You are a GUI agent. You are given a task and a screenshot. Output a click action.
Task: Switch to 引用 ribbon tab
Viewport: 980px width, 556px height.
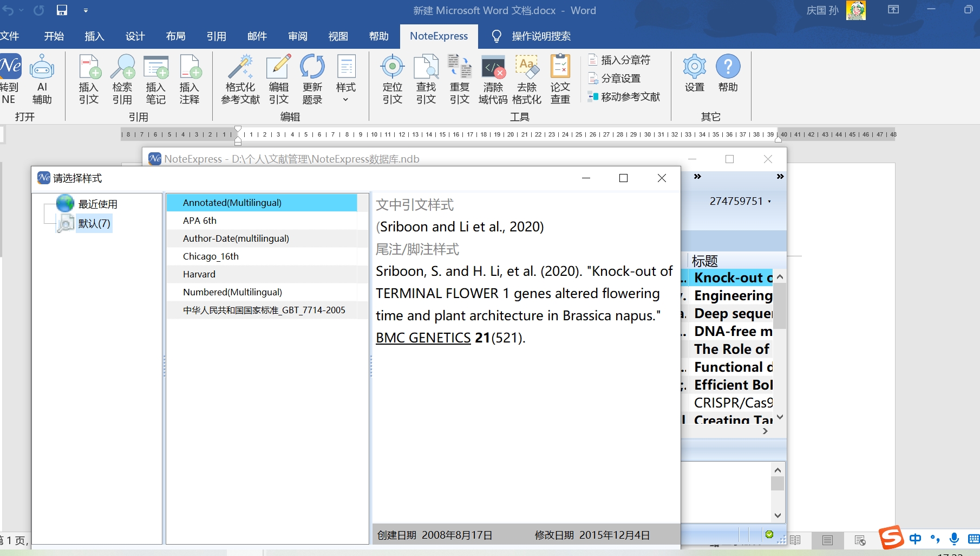pyautogui.click(x=217, y=36)
